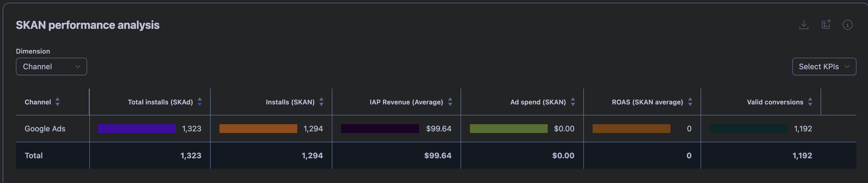Click the Total row label
This screenshot has width=868, height=183.
(x=34, y=156)
